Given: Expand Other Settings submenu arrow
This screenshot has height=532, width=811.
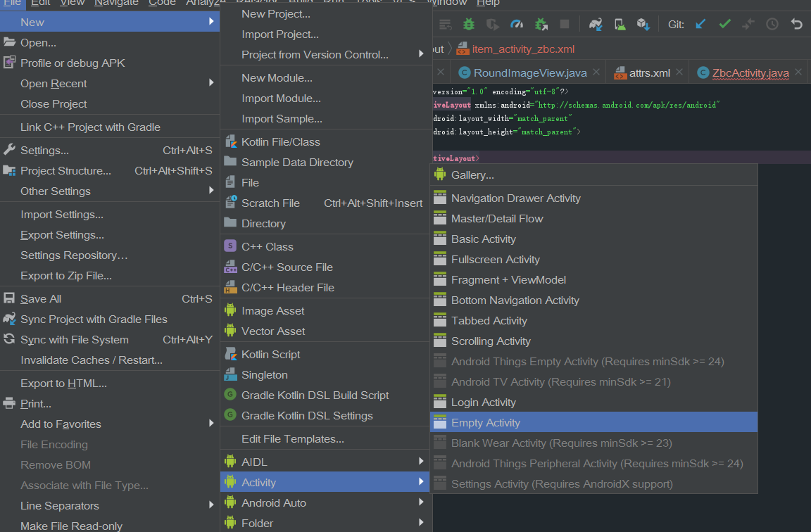Looking at the screenshot, I should (211, 190).
